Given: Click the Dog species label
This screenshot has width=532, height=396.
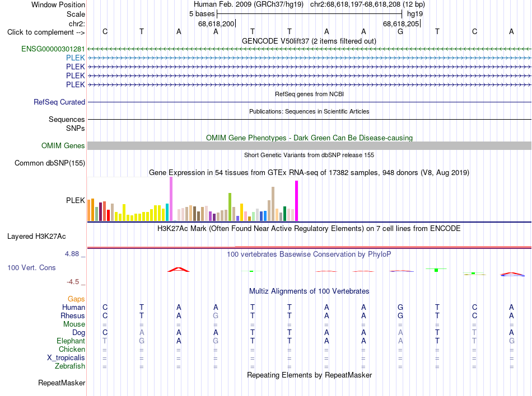Looking at the screenshot, I should coord(79,333).
